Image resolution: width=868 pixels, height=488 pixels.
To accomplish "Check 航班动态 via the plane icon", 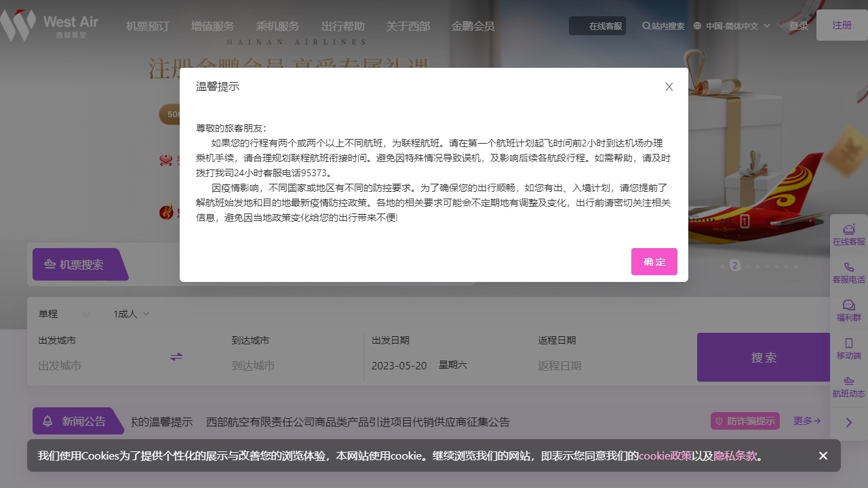I will pyautogui.click(x=848, y=382).
